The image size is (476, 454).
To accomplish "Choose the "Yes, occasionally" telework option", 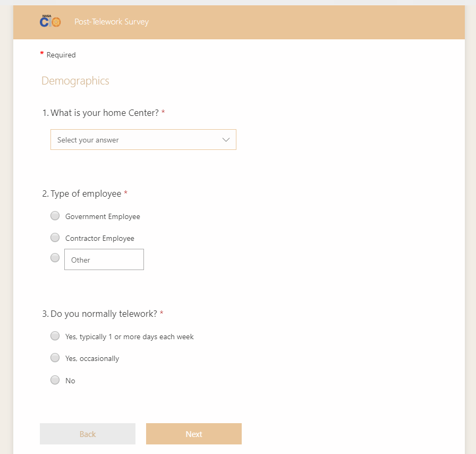I will point(55,358).
